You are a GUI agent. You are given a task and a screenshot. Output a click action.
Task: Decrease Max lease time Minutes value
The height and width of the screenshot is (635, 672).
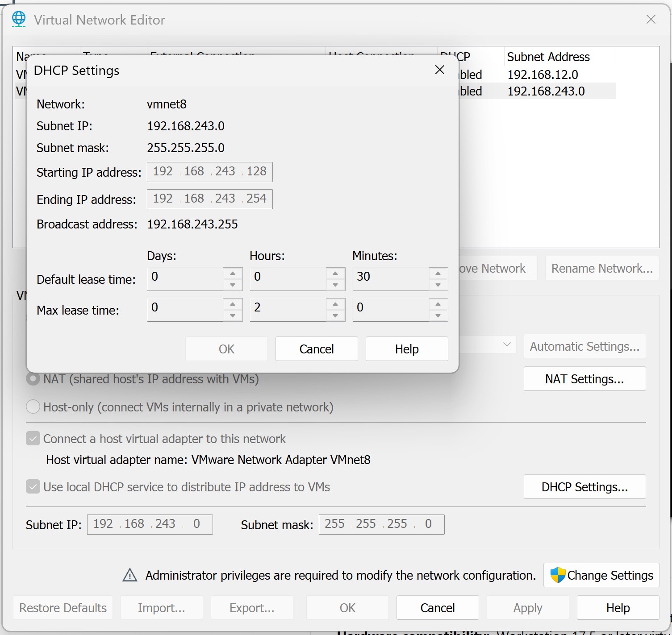click(x=438, y=316)
